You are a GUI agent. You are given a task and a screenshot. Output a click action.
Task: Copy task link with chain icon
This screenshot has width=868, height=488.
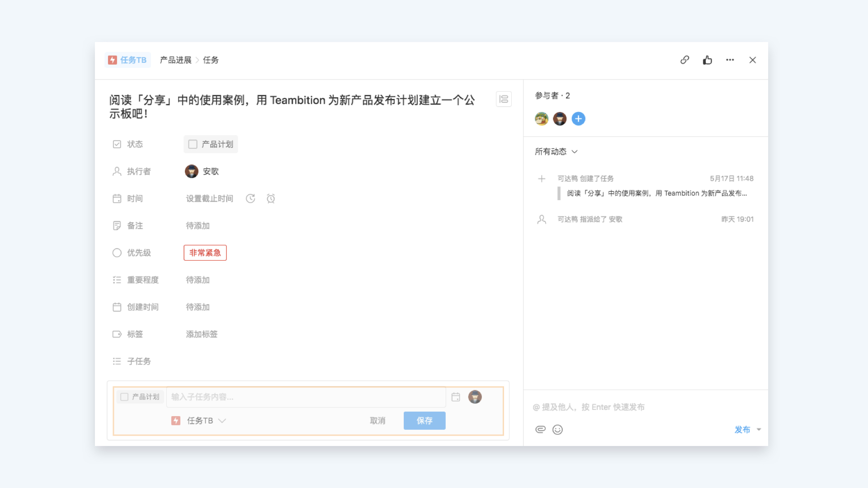pyautogui.click(x=684, y=60)
